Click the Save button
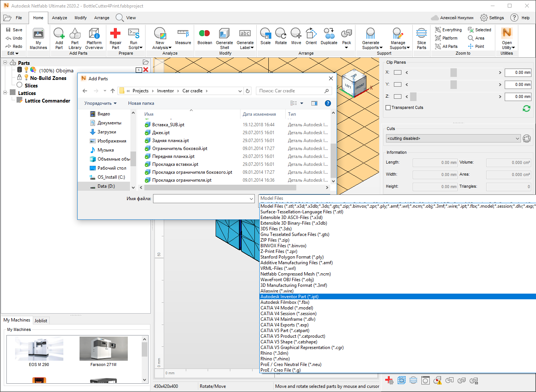 [14, 30]
